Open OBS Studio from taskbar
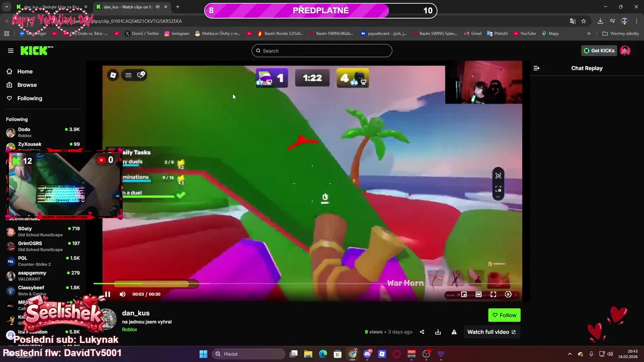The image size is (644, 362). click(426, 354)
